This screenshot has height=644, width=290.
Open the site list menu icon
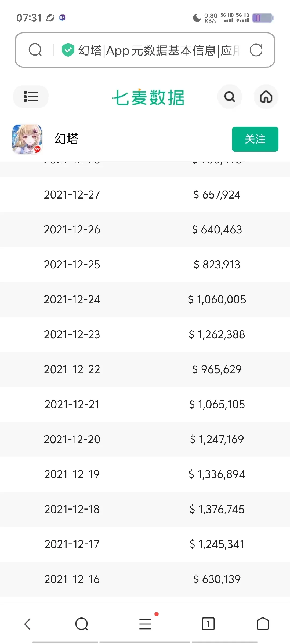point(31,97)
